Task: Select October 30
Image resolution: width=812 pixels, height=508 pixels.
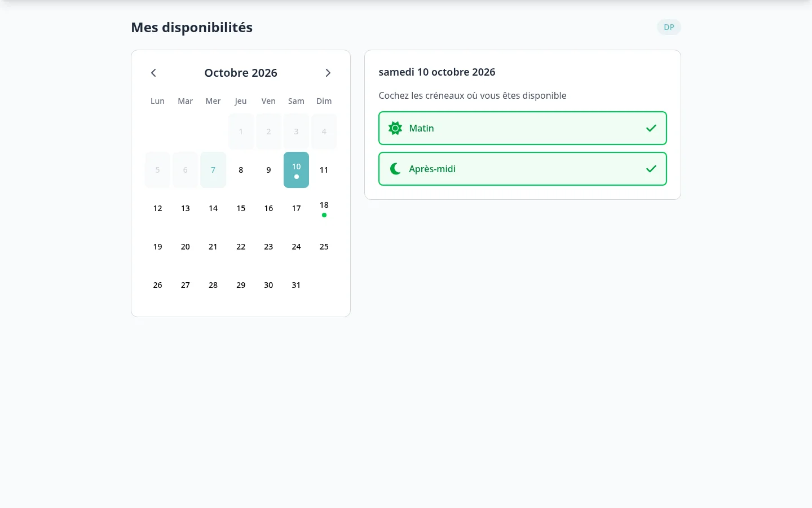Action: click(268, 285)
